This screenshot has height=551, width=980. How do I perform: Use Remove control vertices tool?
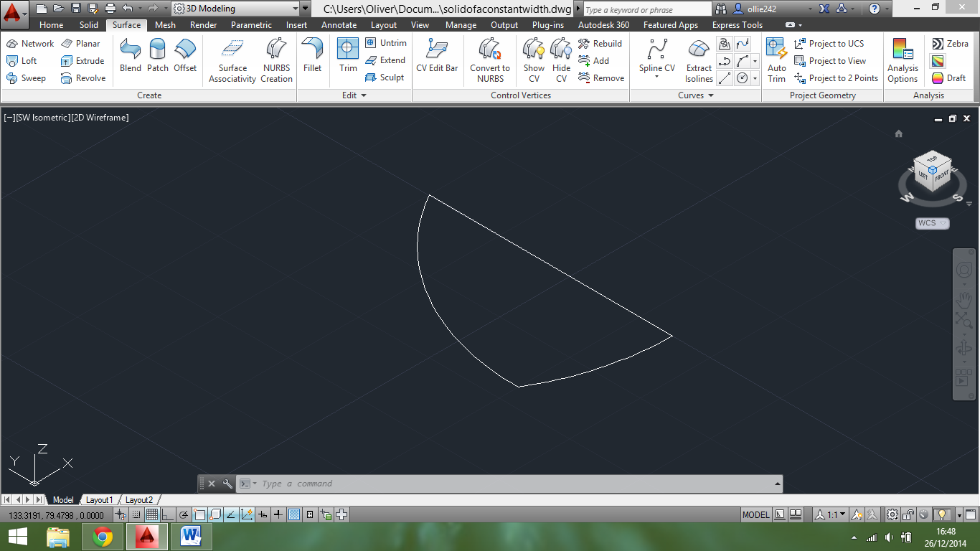601,78
